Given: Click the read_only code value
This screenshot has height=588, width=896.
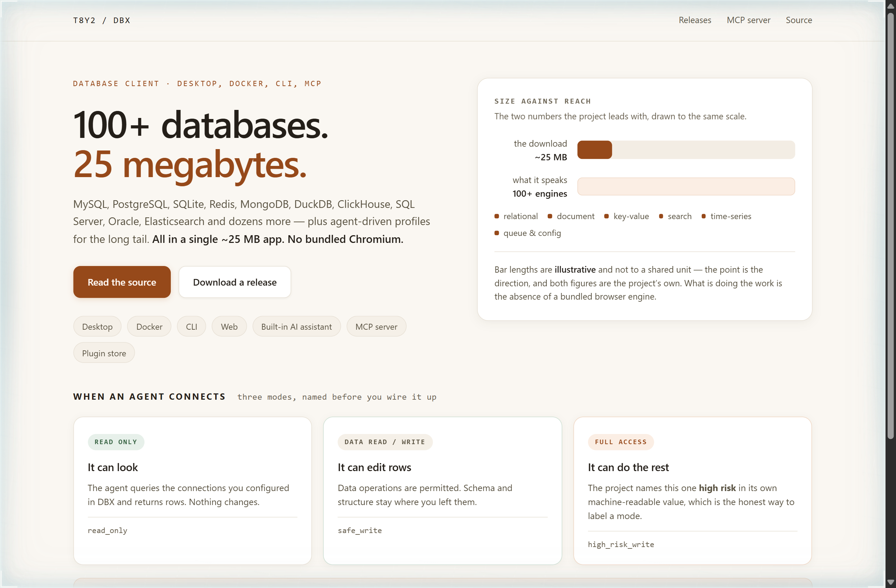Looking at the screenshot, I should 107,530.
